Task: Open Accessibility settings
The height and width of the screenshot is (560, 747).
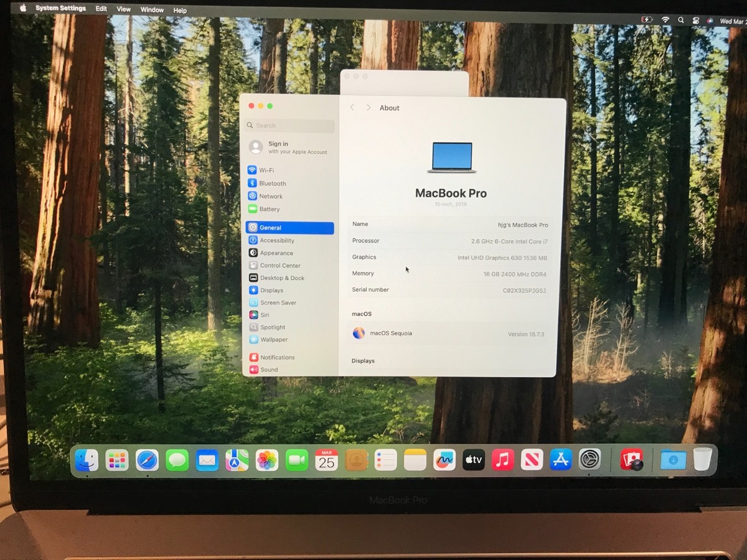Action: click(x=271, y=240)
